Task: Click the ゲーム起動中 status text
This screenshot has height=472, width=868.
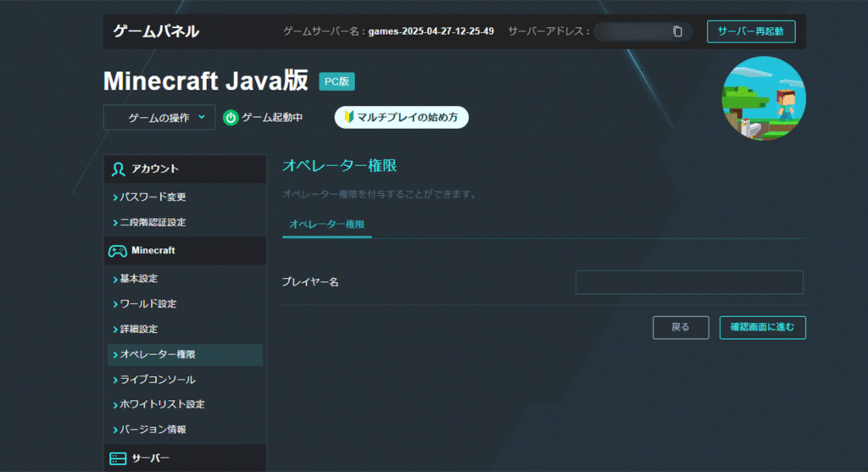Action: [x=272, y=117]
